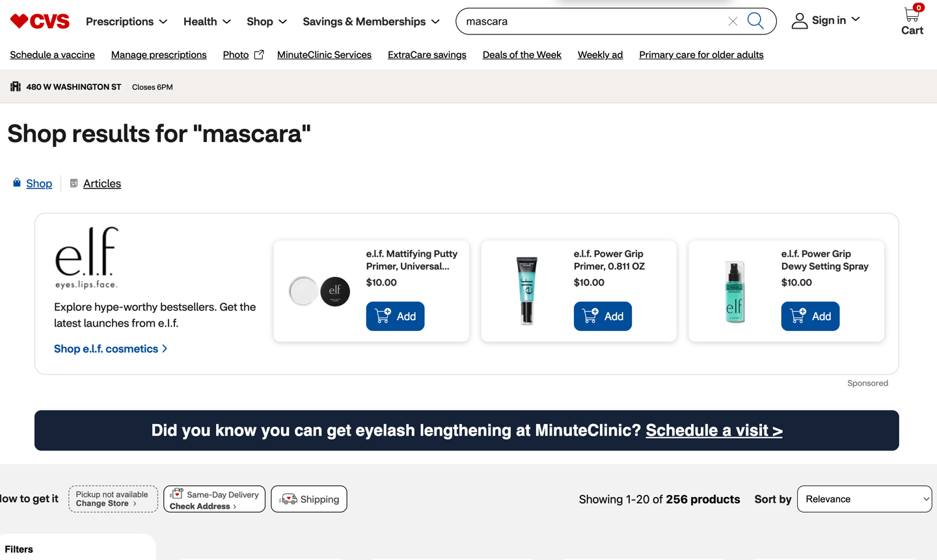Click the e.l.f. eyes.lips.face brand logo
This screenshot has height=560, width=937.
(x=87, y=258)
